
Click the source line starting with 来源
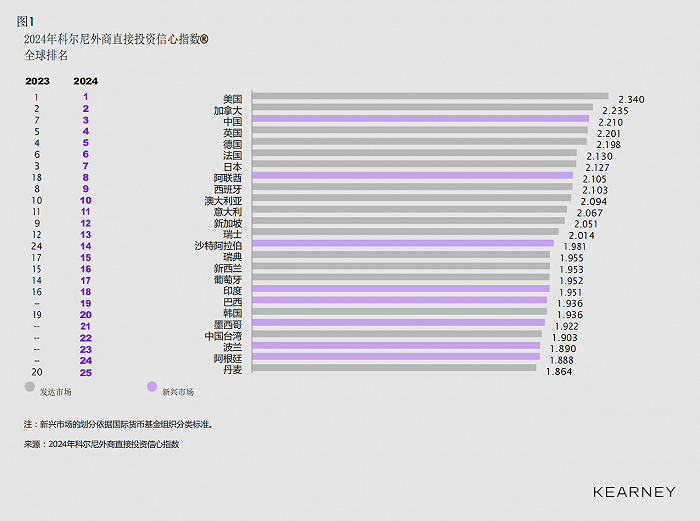(102, 444)
